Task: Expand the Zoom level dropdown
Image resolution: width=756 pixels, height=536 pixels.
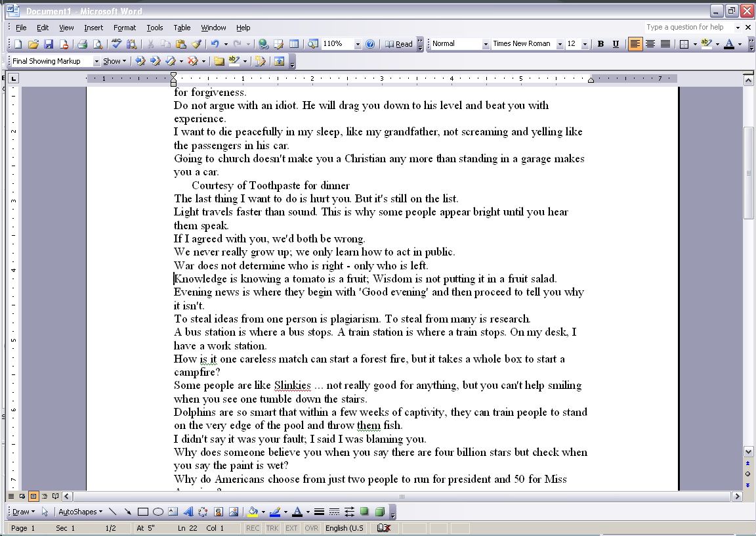Action: 358,43
